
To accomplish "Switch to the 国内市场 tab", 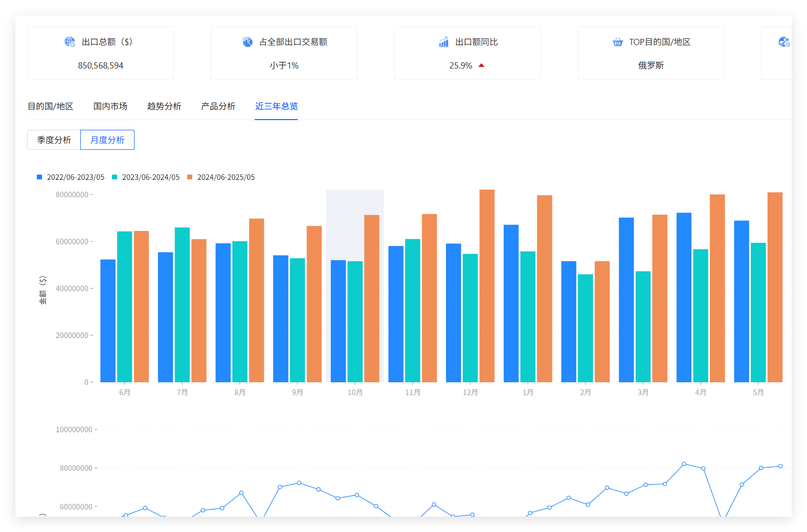I will coord(110,106).
